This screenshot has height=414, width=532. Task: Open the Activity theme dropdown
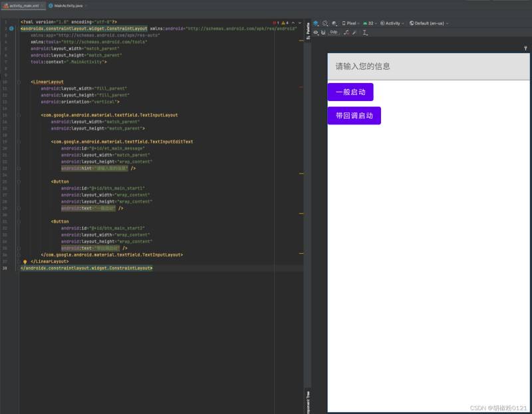[392, 23]
